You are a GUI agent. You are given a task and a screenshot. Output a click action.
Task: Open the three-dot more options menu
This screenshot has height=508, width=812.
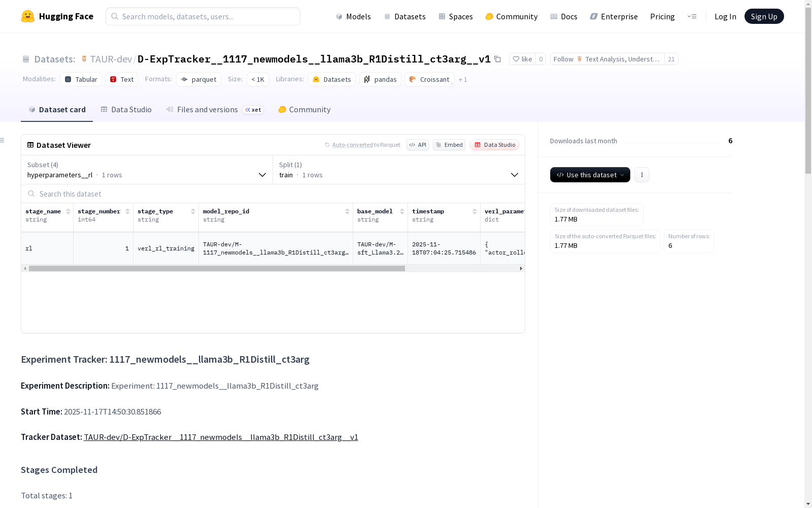642,175
